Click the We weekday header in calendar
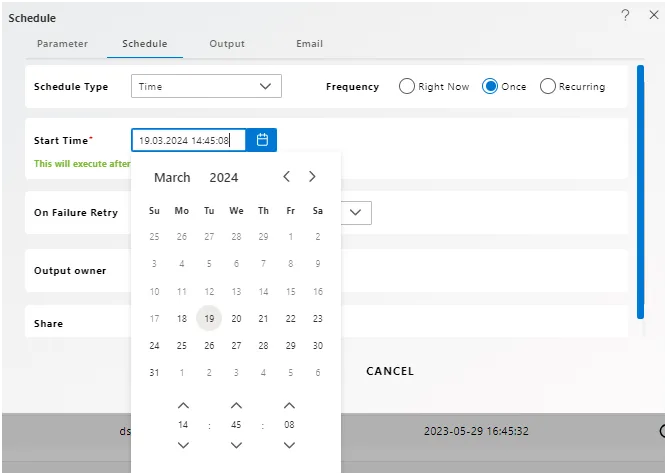Image resolution: width=667 pixels, height=475 pixels. [x=237, y=211]
